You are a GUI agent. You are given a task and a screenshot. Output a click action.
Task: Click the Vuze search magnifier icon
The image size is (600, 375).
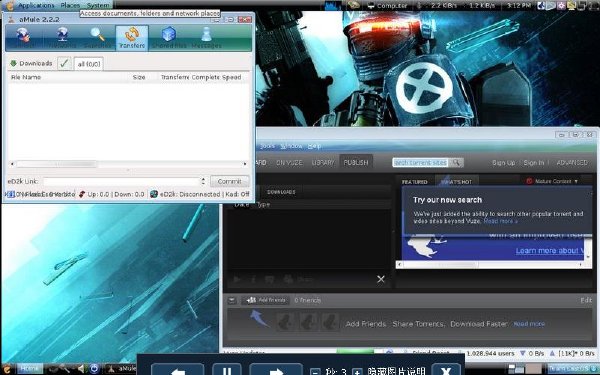(x=456, y=163)
